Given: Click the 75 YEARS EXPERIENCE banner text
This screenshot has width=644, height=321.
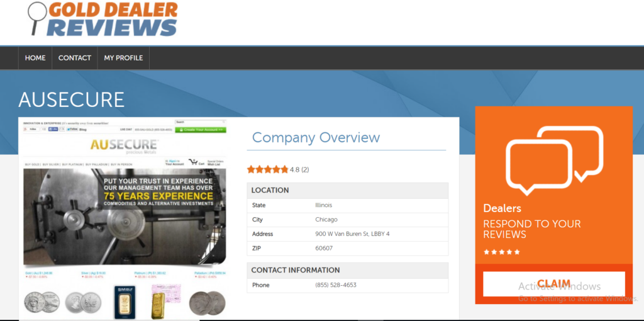Looking at the screenshot, I should [158, 196].
